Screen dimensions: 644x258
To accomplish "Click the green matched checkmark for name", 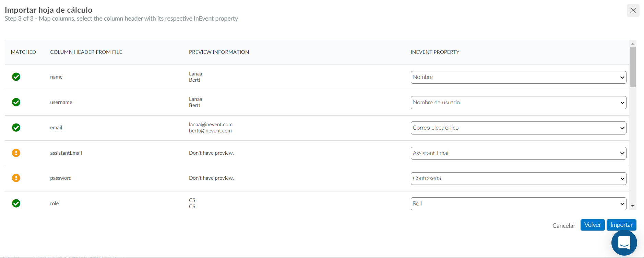I will pyautogui.click(x=16, y=77).
